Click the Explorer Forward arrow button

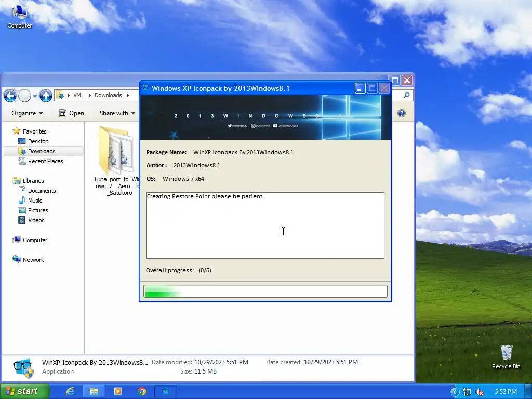coord(24,96)
